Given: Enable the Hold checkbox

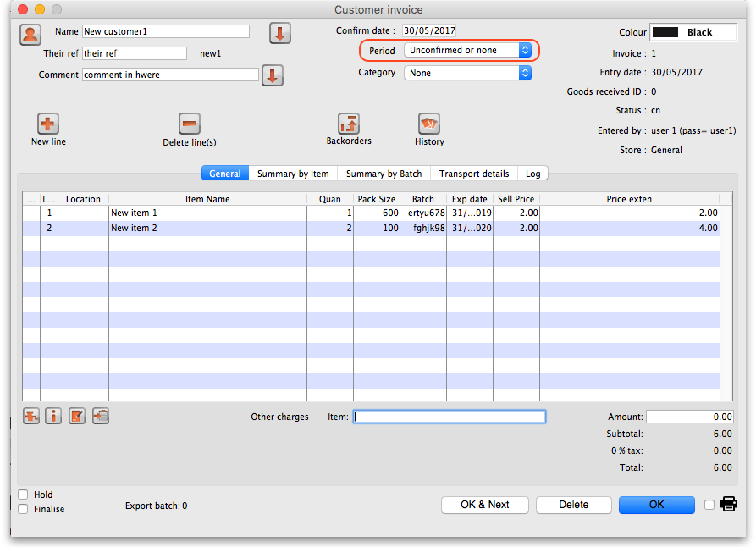Looking at the screenshot, I should pos(23,495).
